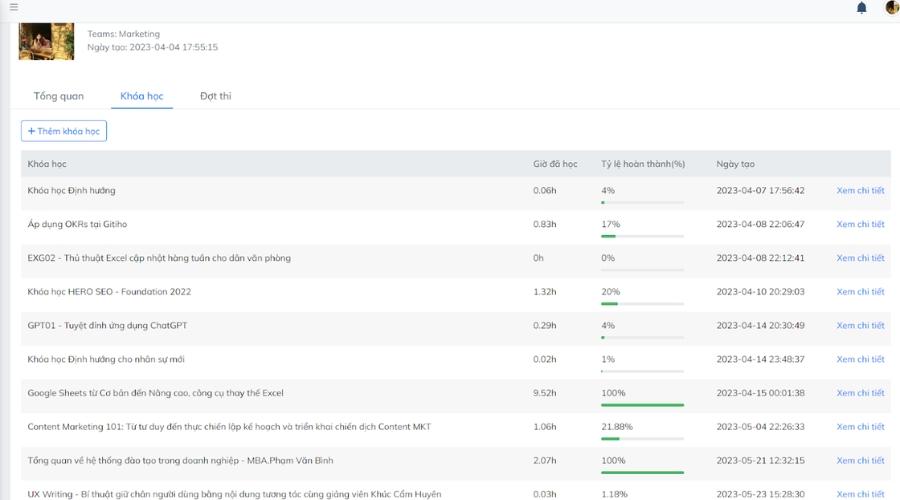Click the Google Sheets 100% progress bar
Screen dimensions: 900x500
click(642, 405)
